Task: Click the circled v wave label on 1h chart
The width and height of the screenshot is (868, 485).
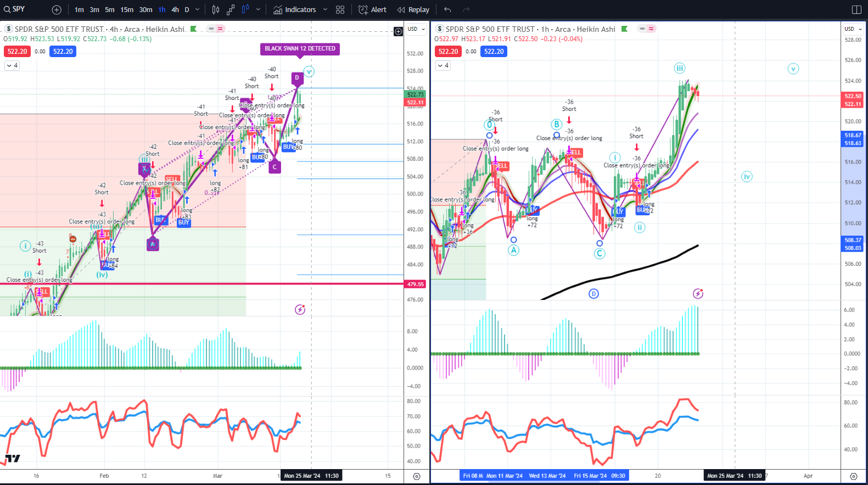Action: (793, 69)
